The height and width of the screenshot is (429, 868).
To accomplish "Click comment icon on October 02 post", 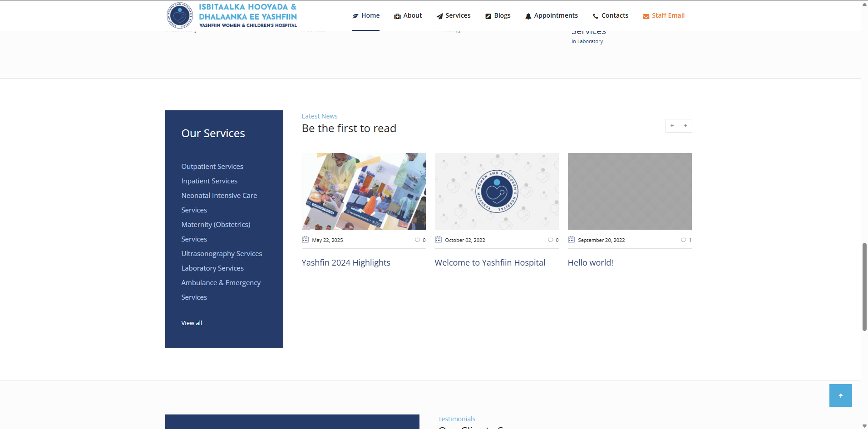I will coord(550,240).
